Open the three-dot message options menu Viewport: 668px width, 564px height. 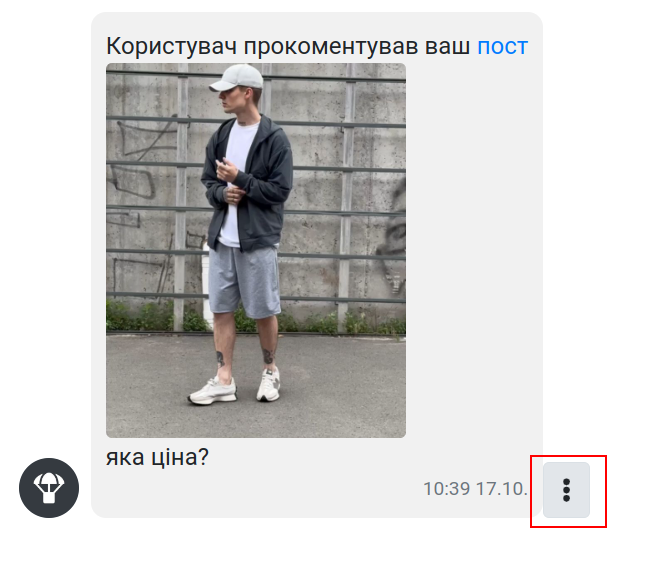[566, 490]
